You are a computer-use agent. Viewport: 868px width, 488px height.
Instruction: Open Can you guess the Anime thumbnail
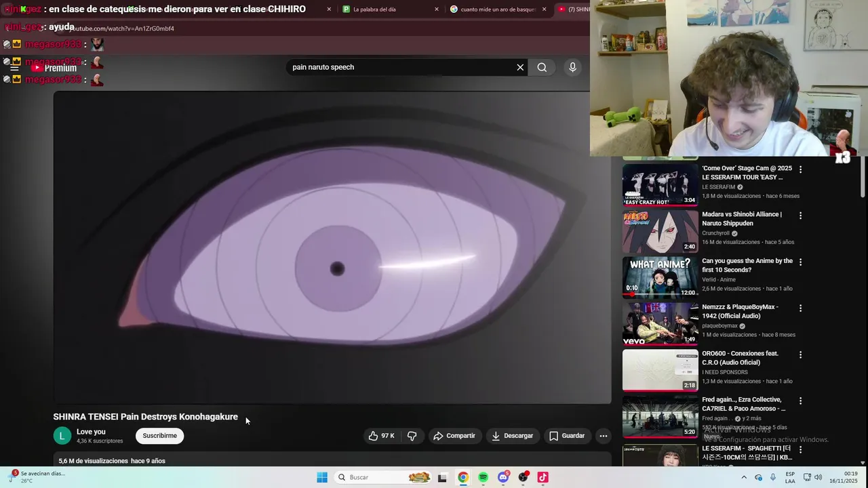660,277
